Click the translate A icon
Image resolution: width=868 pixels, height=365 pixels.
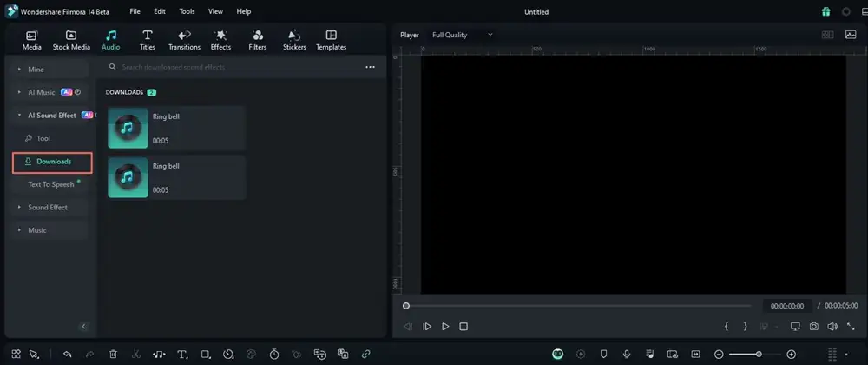[x=343, y=354]
